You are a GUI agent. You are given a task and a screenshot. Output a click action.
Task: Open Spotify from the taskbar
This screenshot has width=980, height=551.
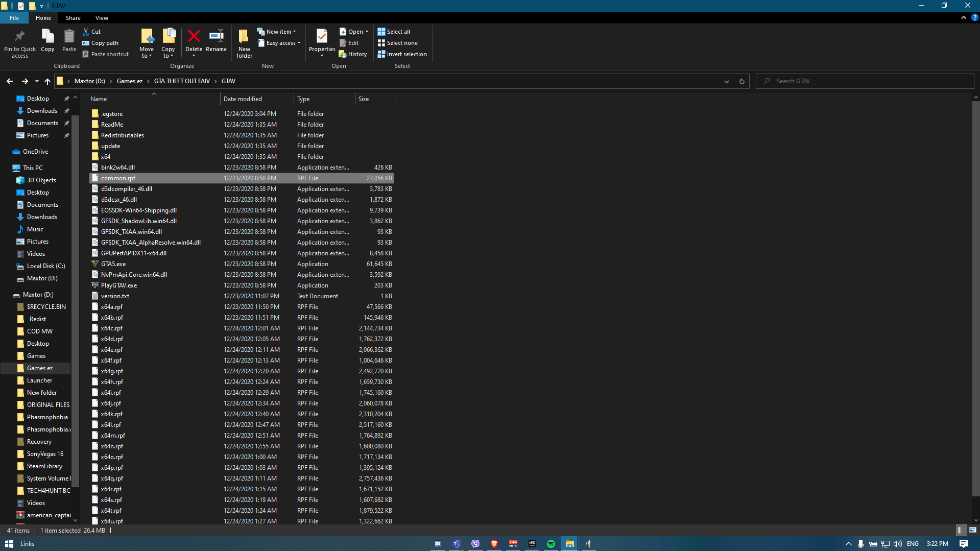(551, 544)
